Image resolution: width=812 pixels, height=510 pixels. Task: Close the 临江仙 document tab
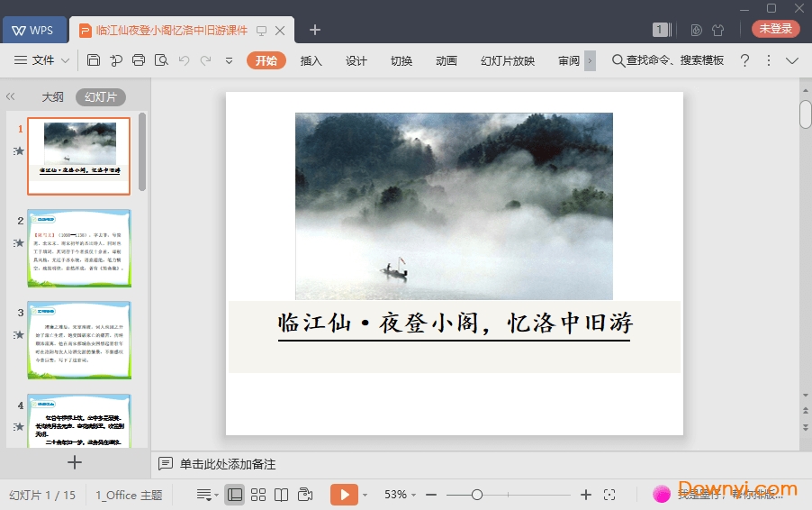pos(280,31)
